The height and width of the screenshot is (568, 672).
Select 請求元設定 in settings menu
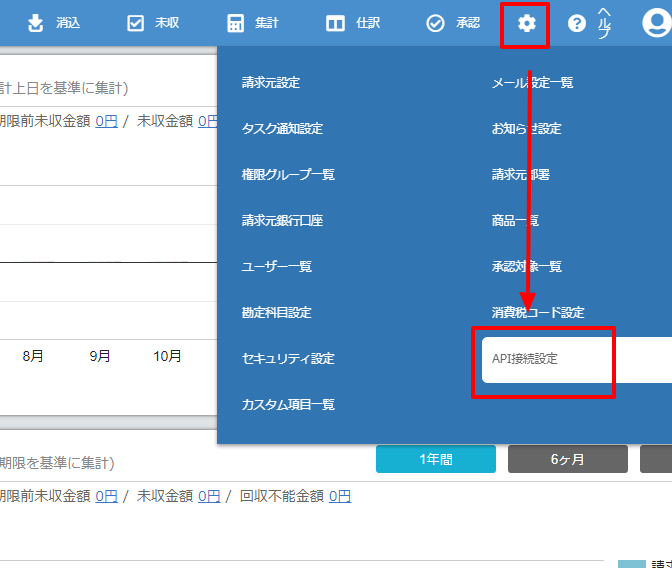[x=271, y=82]
